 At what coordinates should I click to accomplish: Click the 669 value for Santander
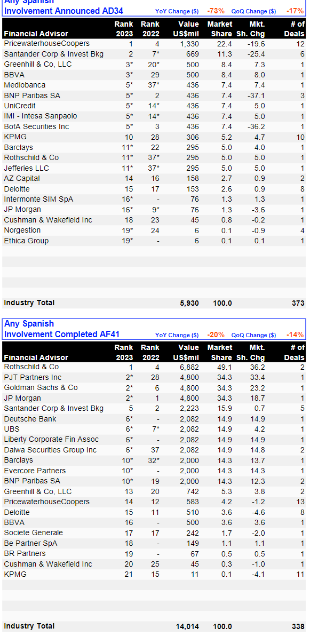click(193, 54)
